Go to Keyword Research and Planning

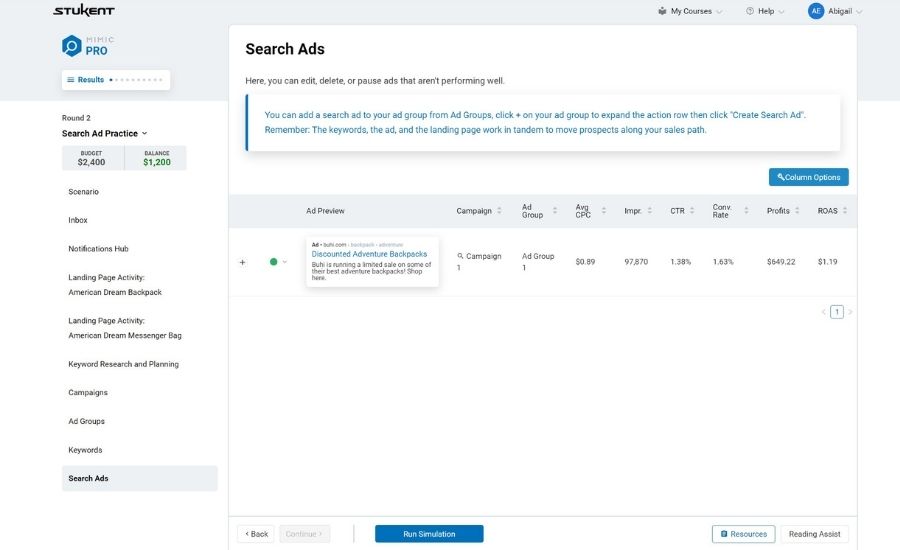(x=123, y=364)
